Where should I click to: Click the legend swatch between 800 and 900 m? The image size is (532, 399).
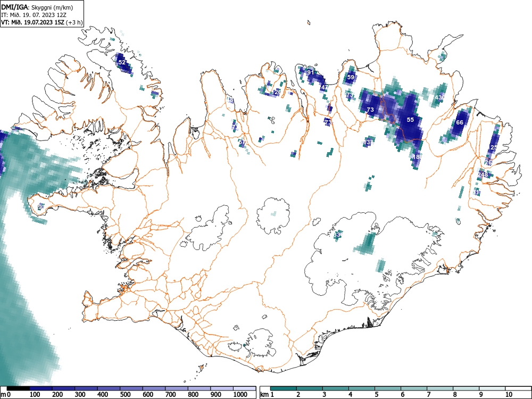coord(200,388)
